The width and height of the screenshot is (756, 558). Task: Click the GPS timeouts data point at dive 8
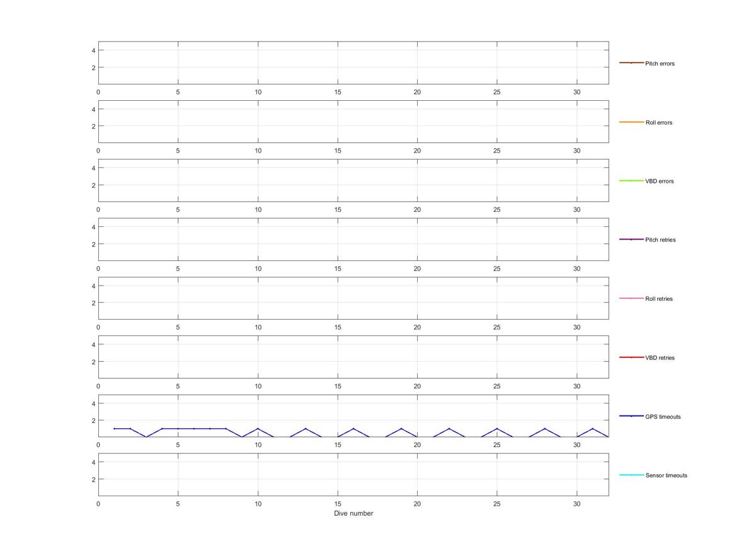tap(226, 429)
